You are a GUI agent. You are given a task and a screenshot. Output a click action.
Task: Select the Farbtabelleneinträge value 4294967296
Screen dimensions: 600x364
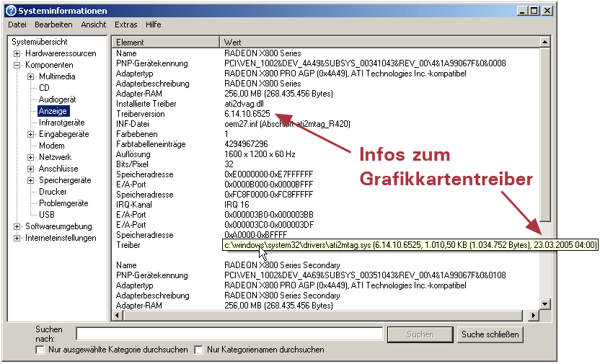coord(246,144)
